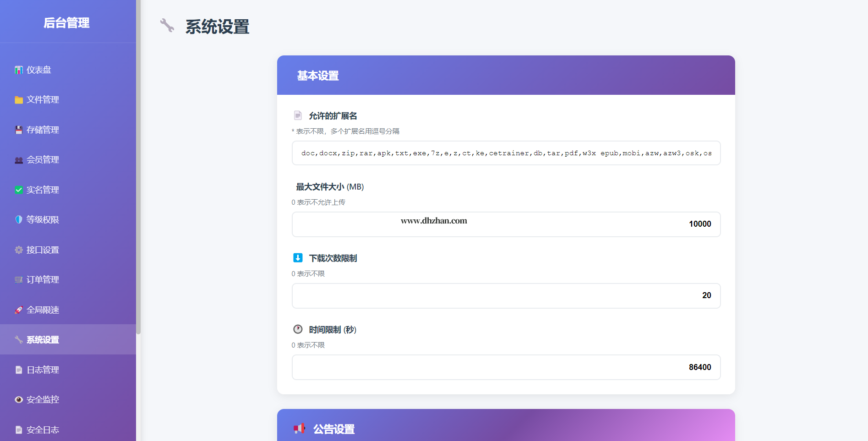
Task: Click the yellow folder icon for 文件管理
Action: pyautogui.click(x=19, y=100)
